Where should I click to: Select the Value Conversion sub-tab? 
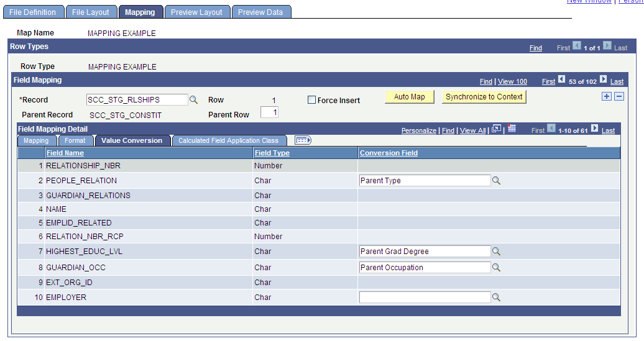(x=132, y=140)
